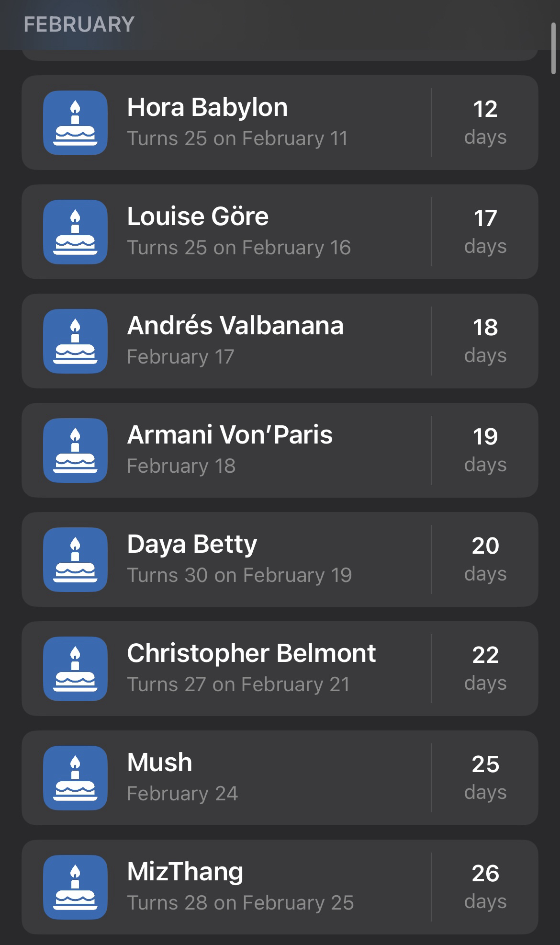The image size is (560, 945).
Task: Open the Louise Göre name link
Action: (198, 216)
